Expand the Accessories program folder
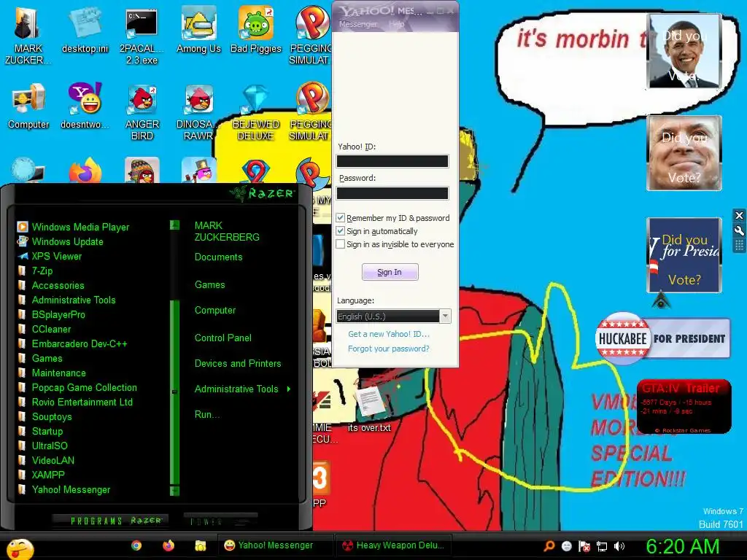The height and width of the screenshot is (560, 747). pyautogui.click(x=58, y=285)
